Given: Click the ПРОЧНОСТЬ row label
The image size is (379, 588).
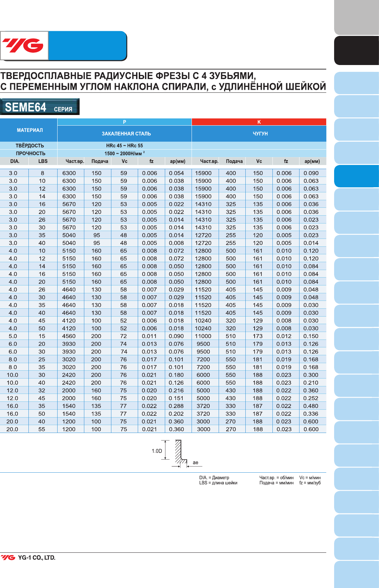Looking at the screenshot, I should pyautogui.click(x=30, y=153).
